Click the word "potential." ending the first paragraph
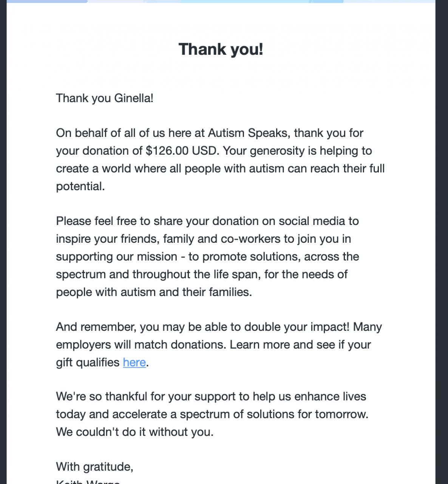Viewport: 448px width, 484px height. 80,186
